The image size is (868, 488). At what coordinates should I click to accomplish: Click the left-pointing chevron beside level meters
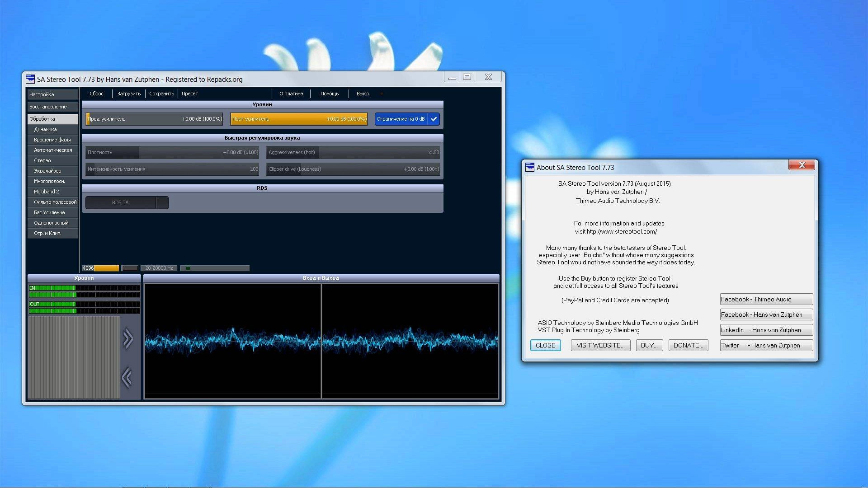(127, 378)
